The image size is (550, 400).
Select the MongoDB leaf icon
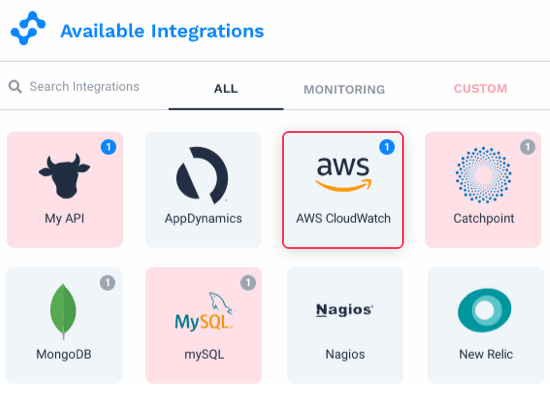click(63, 311)
